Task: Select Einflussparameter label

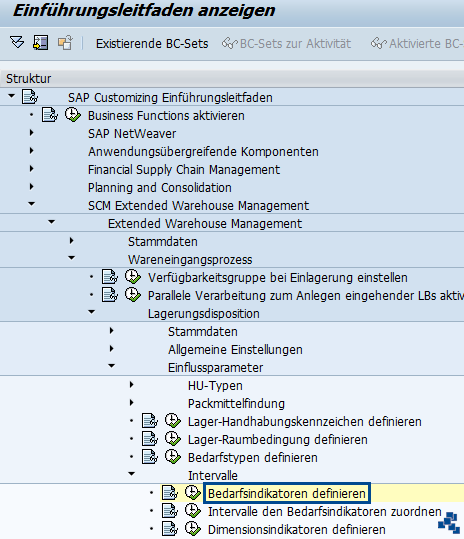Action: [x=216, y=367]
